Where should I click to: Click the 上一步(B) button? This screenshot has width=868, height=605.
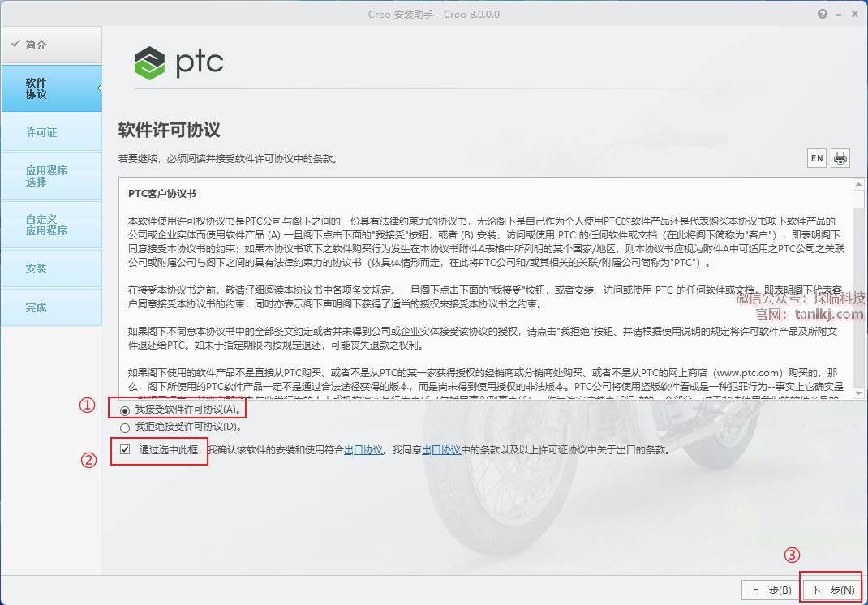coord(770,590)
